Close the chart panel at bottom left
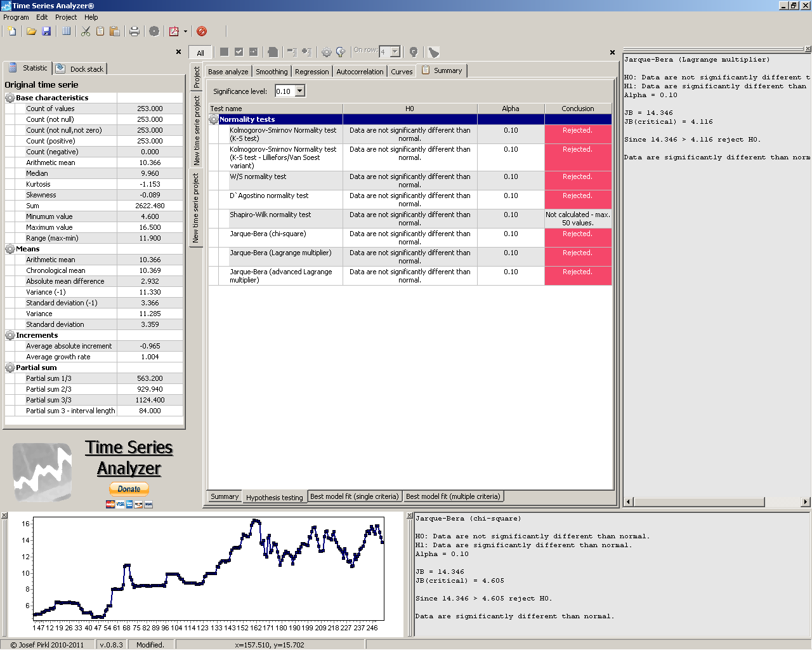 (x=4, y=515)
